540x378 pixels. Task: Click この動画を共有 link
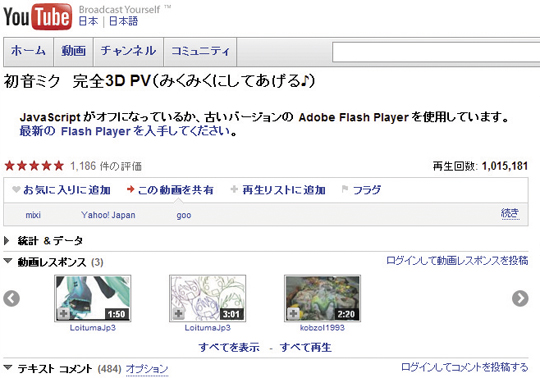pos(176,190)
